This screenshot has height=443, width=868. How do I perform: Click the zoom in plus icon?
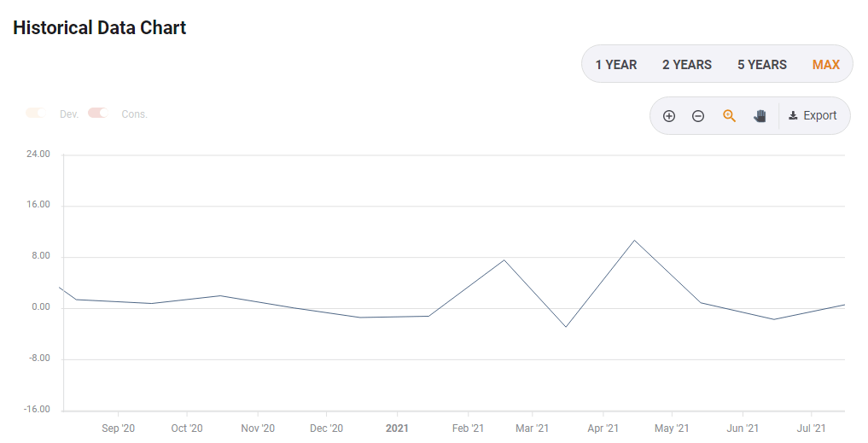pos(669,116)
